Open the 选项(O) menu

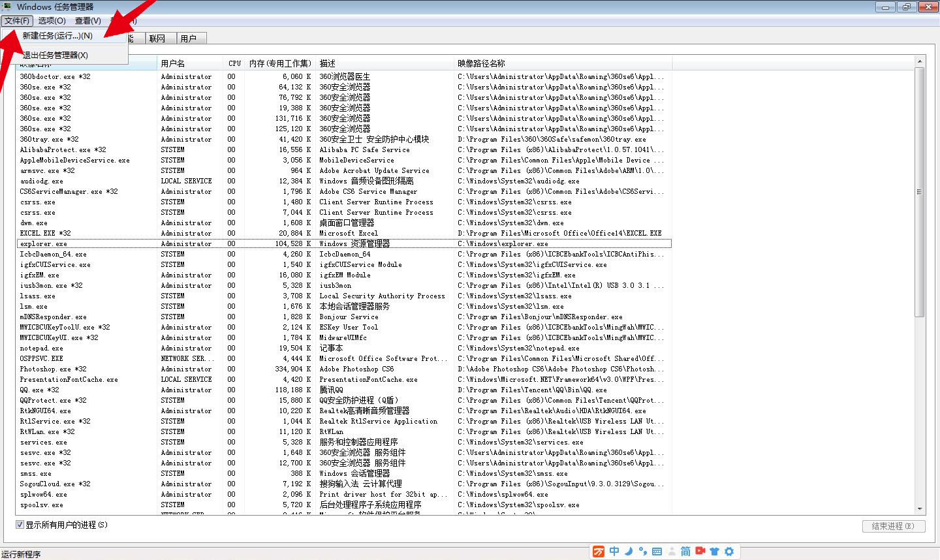tap(52, 21)
